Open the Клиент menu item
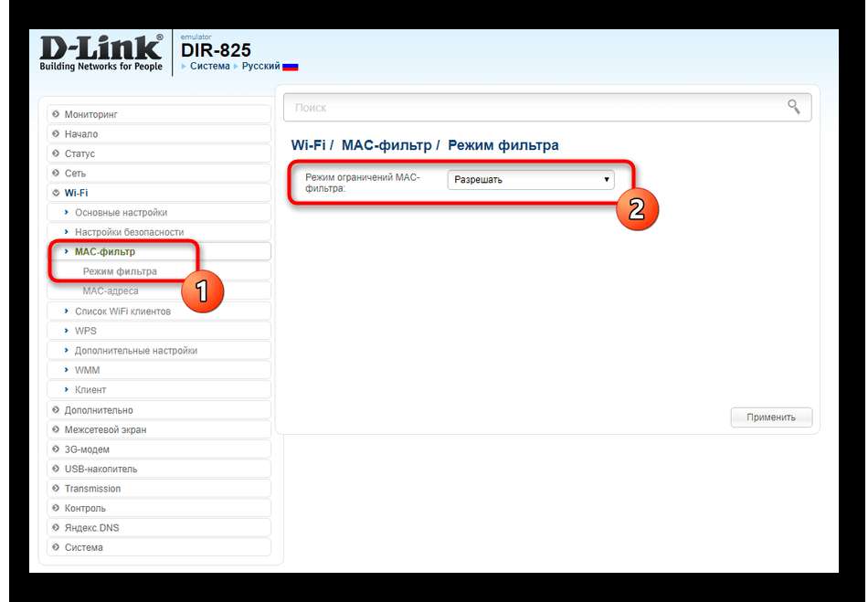Image resolution: width=868 pixels, height=602 pixels. point(159,389)
